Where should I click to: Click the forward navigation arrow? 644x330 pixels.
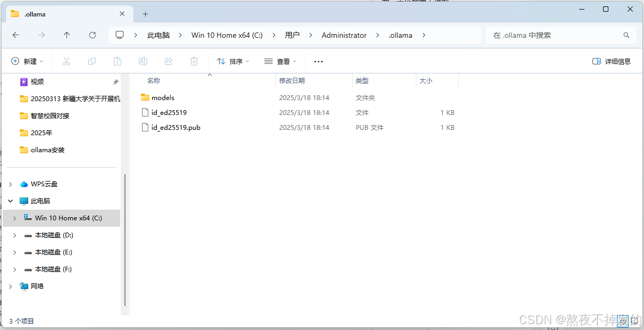coord(41,35)
